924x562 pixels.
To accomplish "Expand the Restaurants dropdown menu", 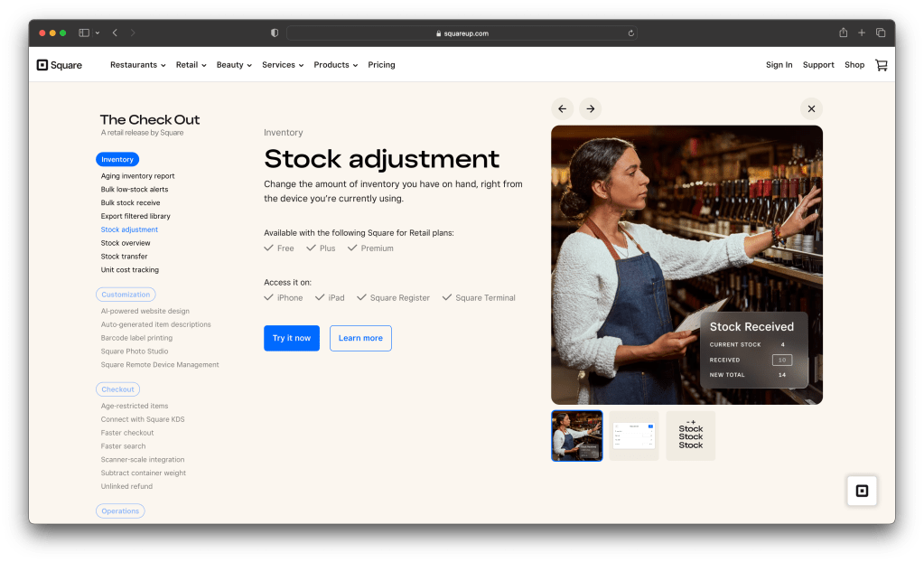I will (x=138, y=65).
